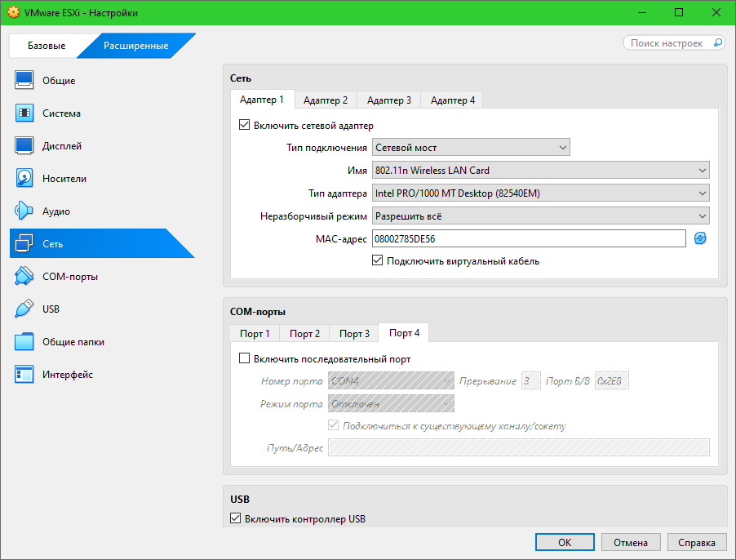Click the COM-порты connector icon
The height and width of the screenshot is (560, 736).
point(24,277)
